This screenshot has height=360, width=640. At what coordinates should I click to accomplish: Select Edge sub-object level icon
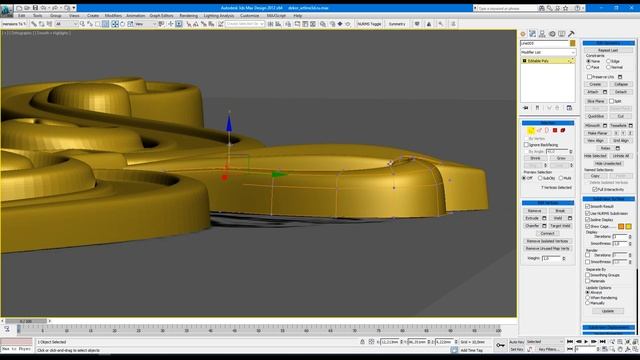[539, 131]
